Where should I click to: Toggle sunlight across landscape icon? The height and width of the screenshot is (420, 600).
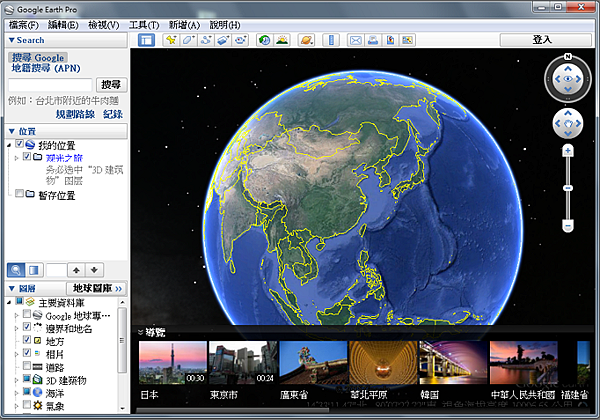[x=282, y=40]
